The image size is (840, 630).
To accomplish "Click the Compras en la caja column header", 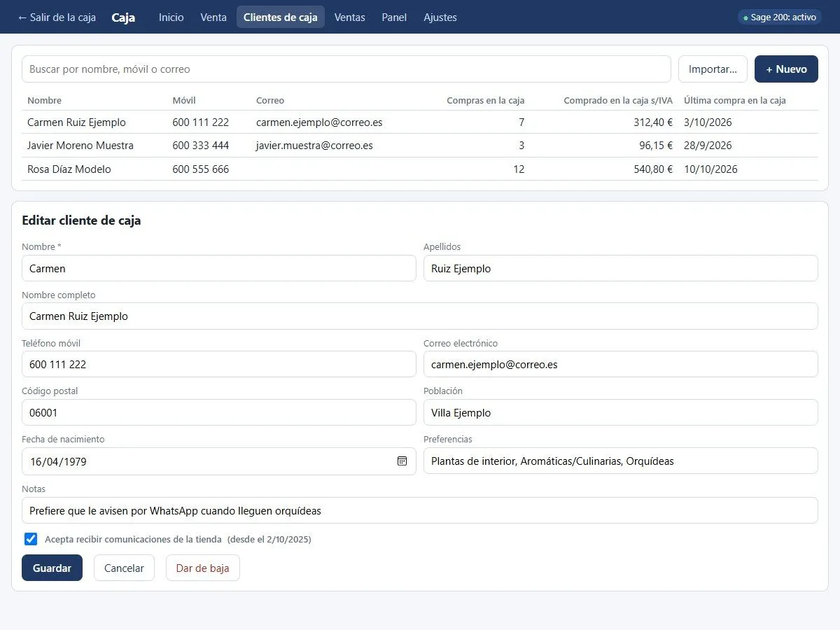I will tap(485, 100).
